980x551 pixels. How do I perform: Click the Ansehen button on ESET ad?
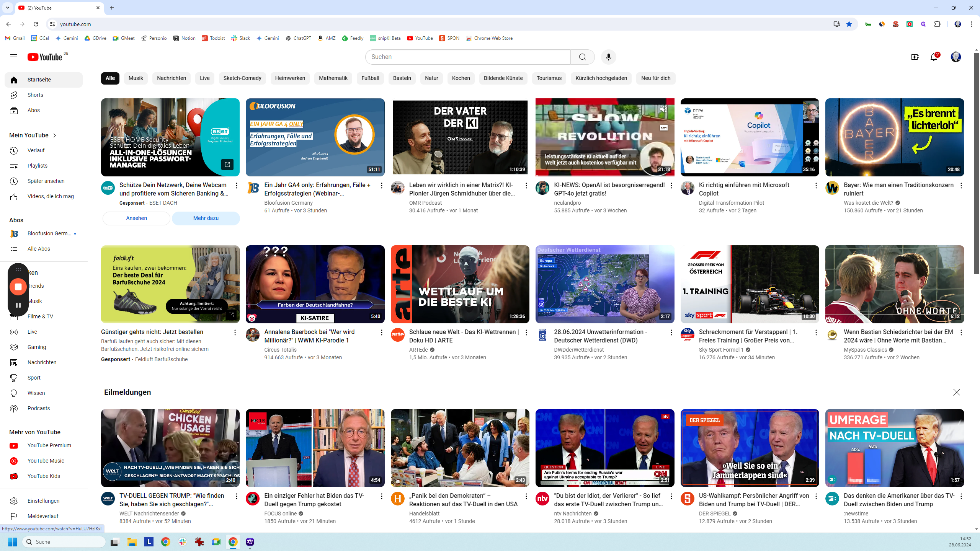[x=136, y=218]
